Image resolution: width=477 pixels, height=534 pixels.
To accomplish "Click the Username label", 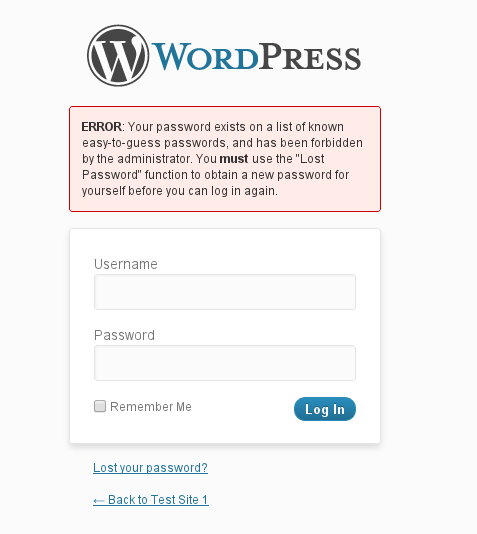I will click(126, 264).
